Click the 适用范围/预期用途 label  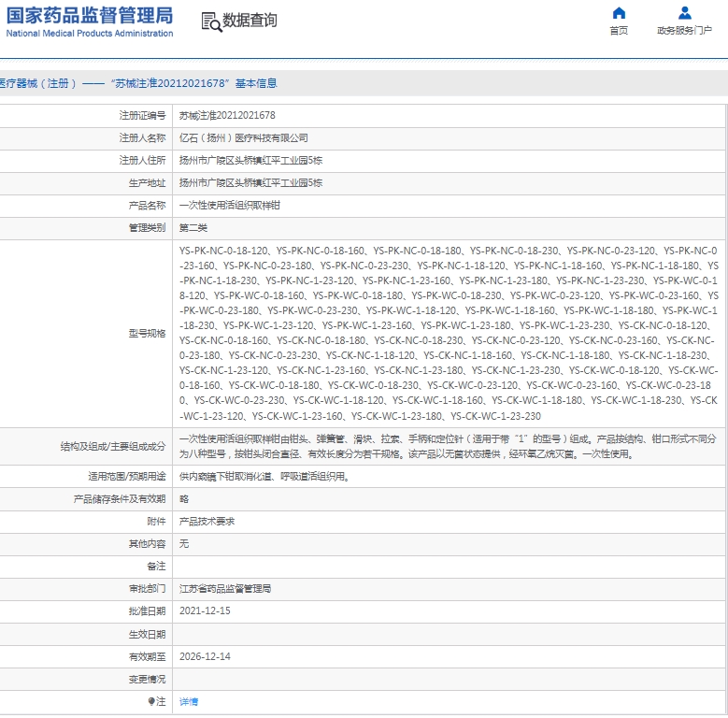point(127,477)
